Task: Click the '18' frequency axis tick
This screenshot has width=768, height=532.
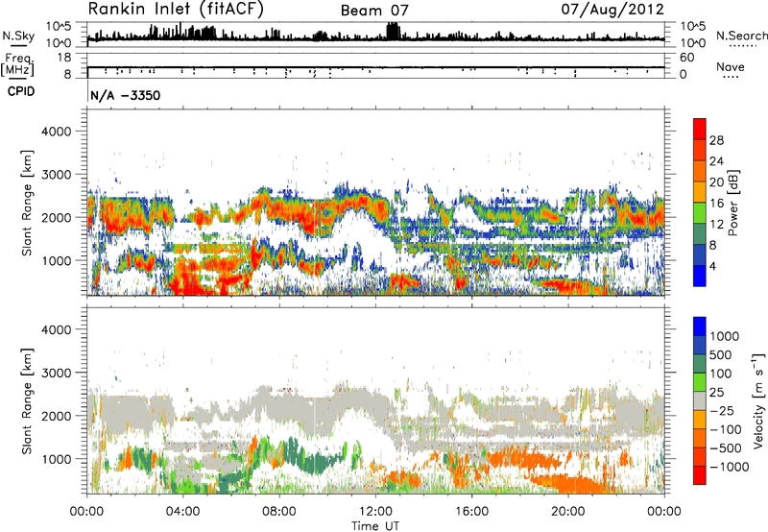Action: pos(64,58)
